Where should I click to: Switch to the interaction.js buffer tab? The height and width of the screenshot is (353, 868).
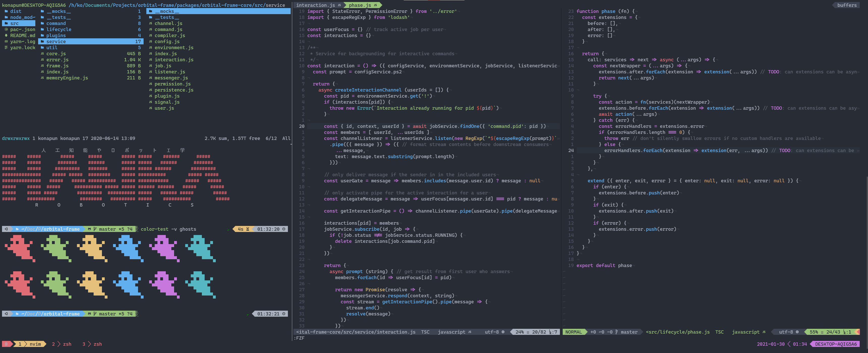coord(315,5)
